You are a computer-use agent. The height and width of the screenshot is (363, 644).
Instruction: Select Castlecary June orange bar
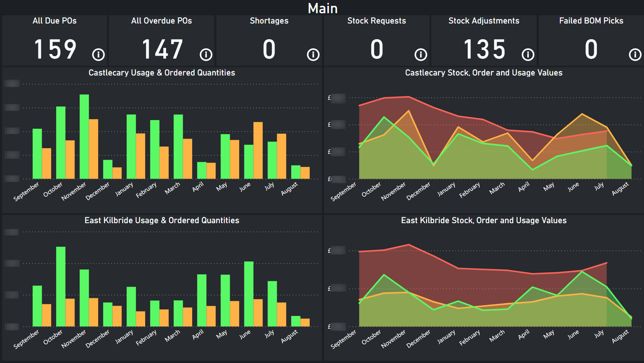tap(258, 150)
